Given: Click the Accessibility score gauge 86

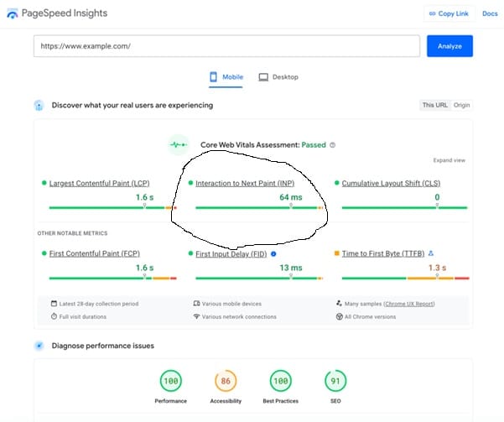Looking at the screenshot, I should click(226, 381).
